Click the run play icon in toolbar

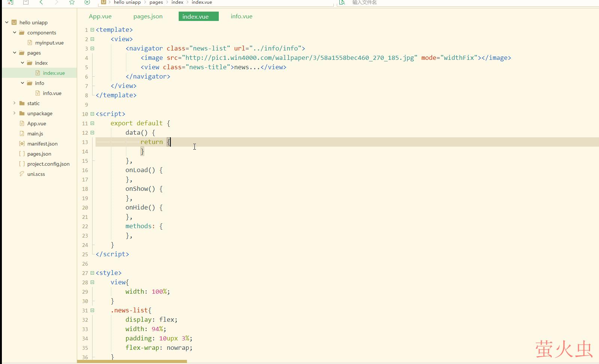(87, 2)
